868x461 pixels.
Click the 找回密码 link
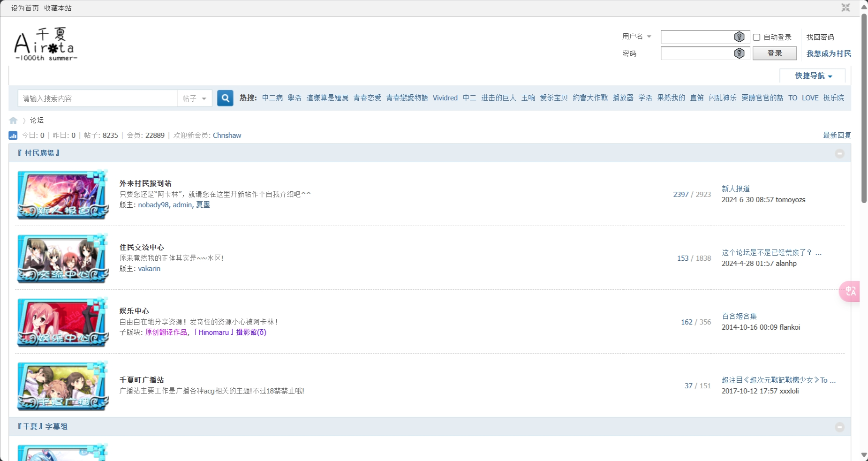pos(820,37)
